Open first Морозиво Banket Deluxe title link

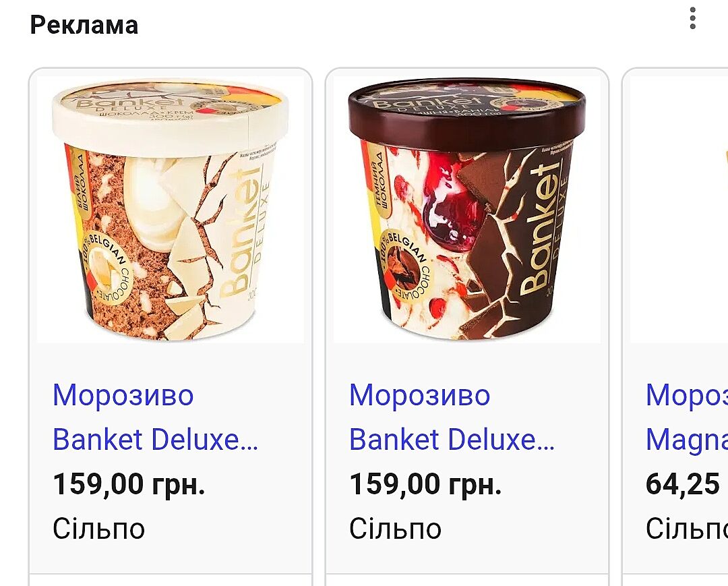tap(155, 417)
